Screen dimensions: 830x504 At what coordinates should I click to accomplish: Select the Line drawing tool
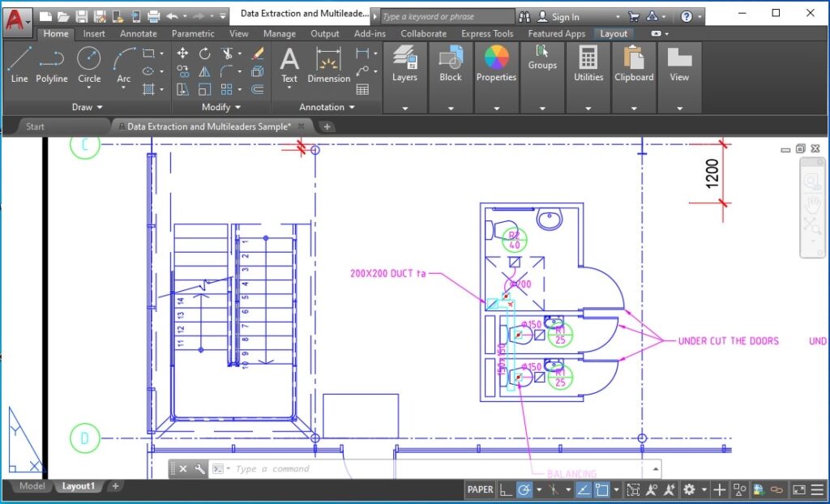pyautogui.click(x=19, y=65)
